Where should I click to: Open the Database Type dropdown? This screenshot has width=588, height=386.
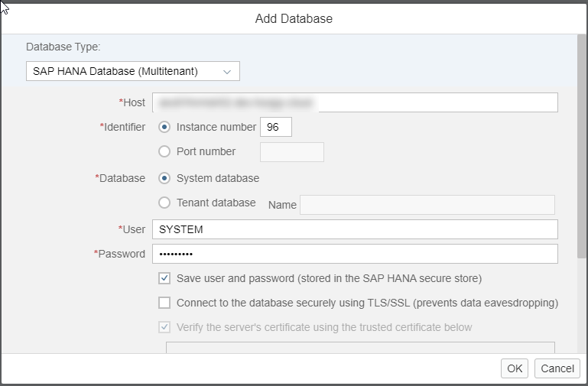pyautogui.click(x=133, y=71)
